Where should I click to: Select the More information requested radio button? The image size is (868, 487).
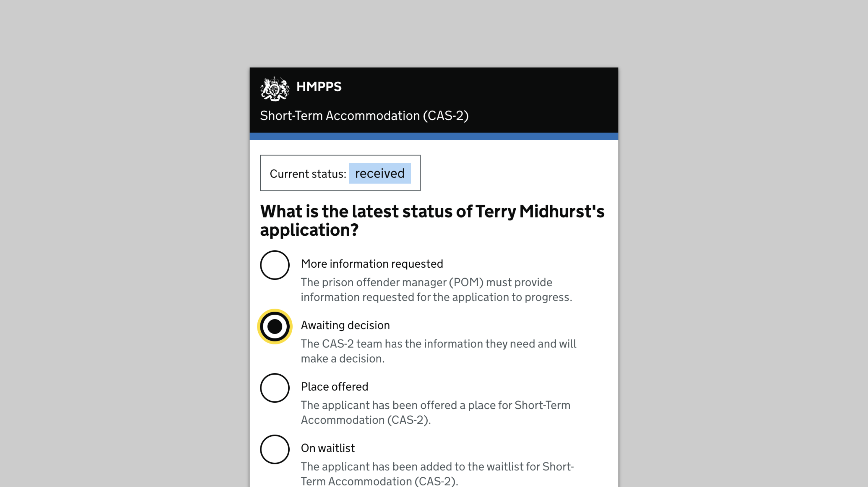pyautogui.click(x=275, y=265)
